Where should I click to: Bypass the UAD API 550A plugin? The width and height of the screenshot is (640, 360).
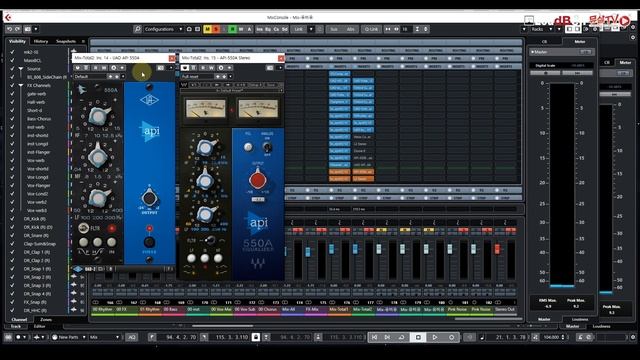tap(78, 68)
